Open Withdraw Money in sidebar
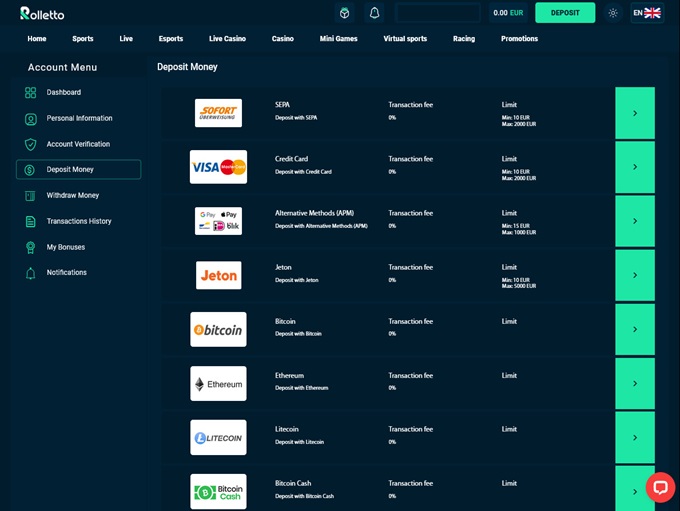This screenshot has width=680, height=511. [x=72, y=195]
